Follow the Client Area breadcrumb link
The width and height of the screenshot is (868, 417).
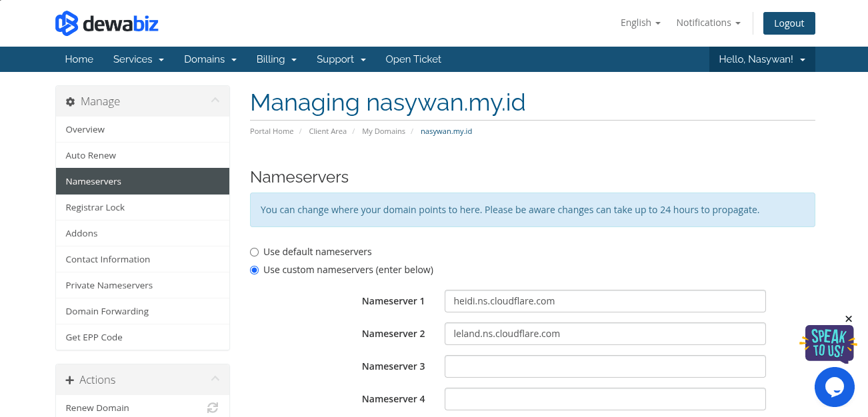(x=327, y=131)
